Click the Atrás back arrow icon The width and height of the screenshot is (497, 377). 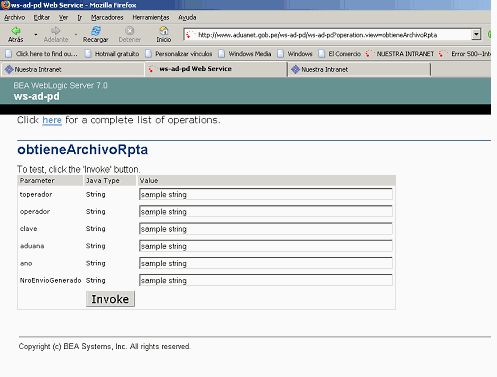coord(16,31)
